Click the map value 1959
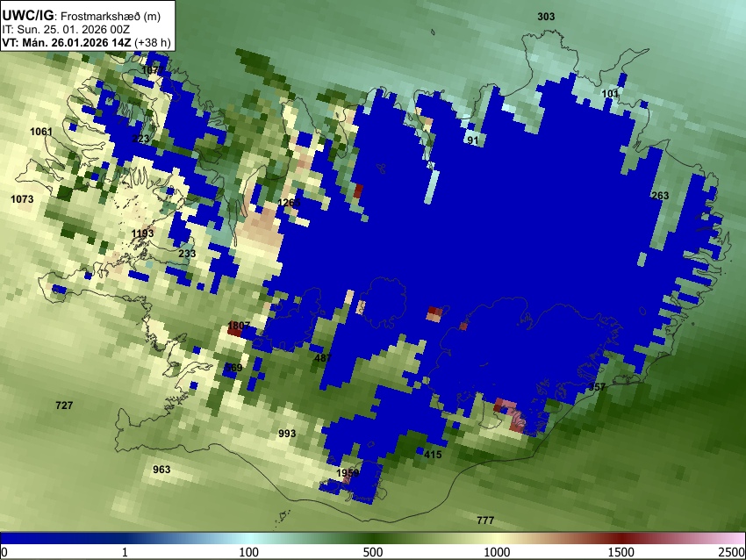The width and height of the screenshot is (746, 560). (x=348, y=473)
